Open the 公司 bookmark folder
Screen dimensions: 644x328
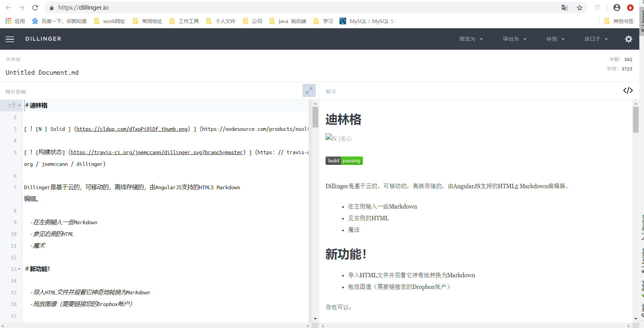(252, 21)
